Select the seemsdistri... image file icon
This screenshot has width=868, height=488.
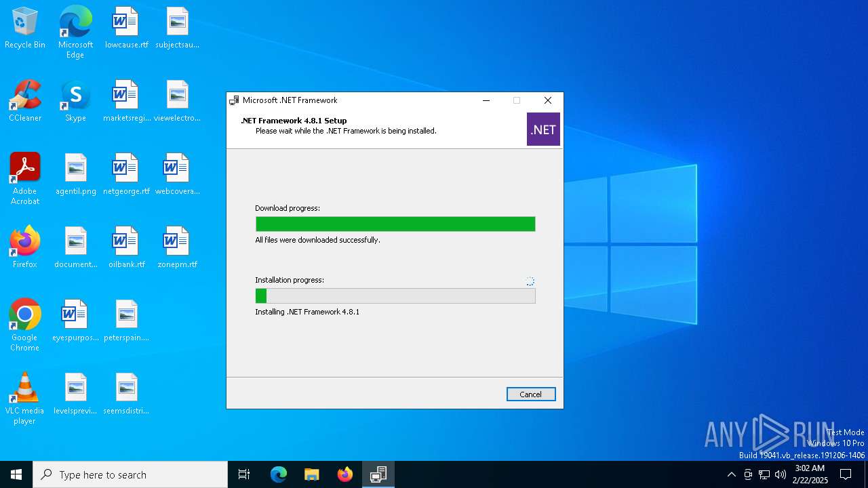point(126,394)
